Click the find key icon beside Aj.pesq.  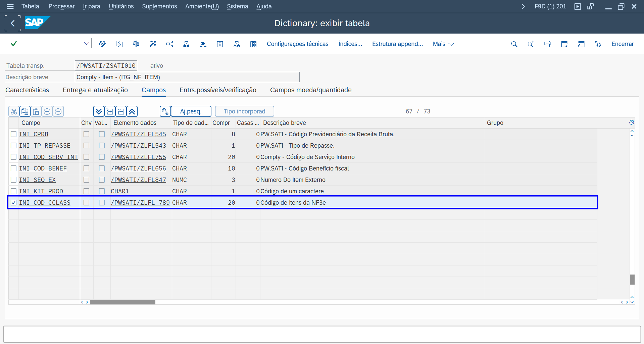[165, 111]
